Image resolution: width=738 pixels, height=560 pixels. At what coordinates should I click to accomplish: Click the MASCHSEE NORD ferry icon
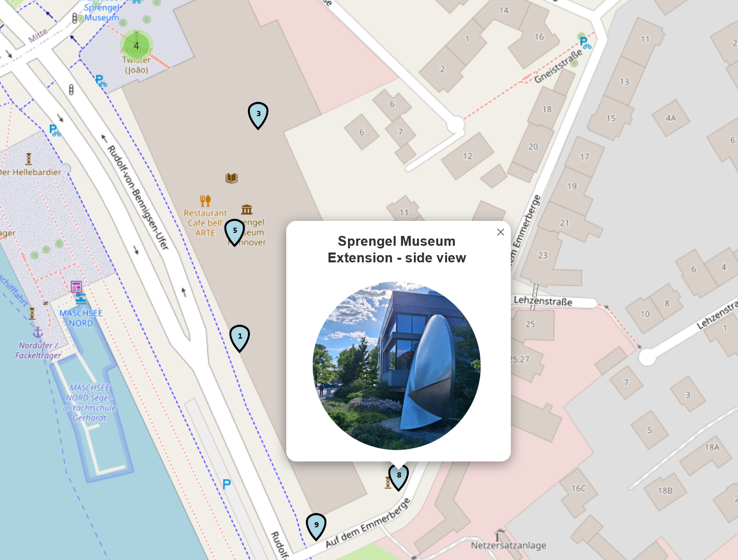click(x=80, y=300)
